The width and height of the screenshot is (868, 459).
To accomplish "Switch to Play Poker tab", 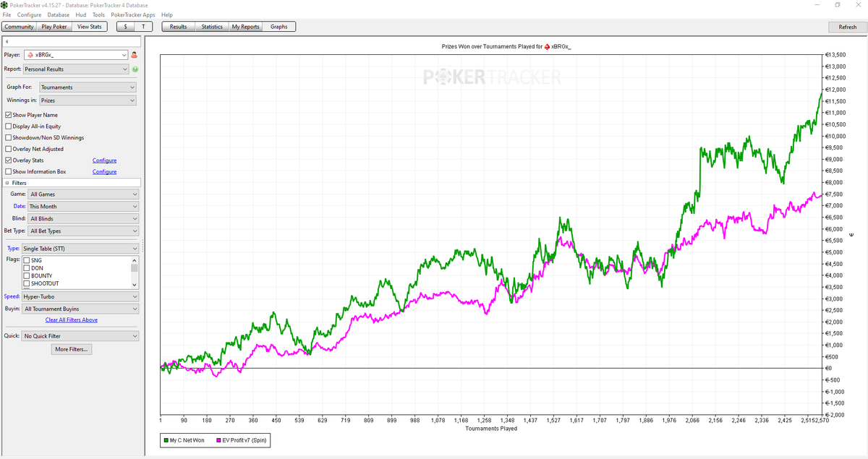I will 54,27.
